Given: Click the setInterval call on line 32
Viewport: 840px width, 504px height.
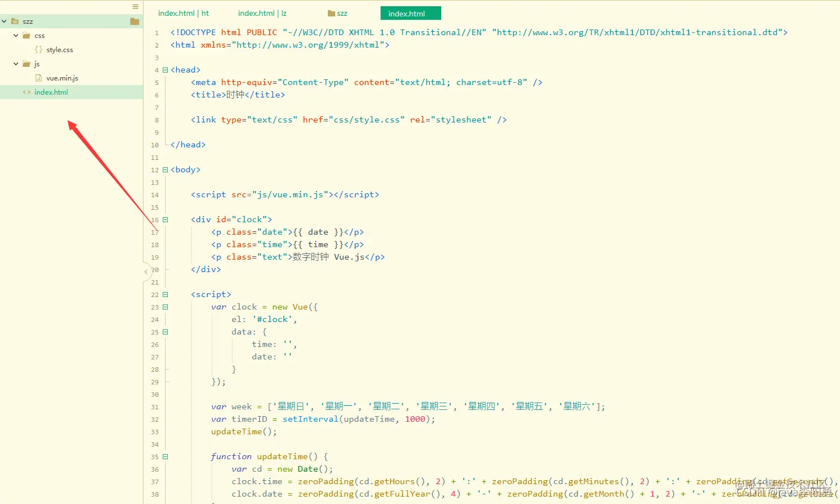Looking at the screenshot, I should pos(311,419).
